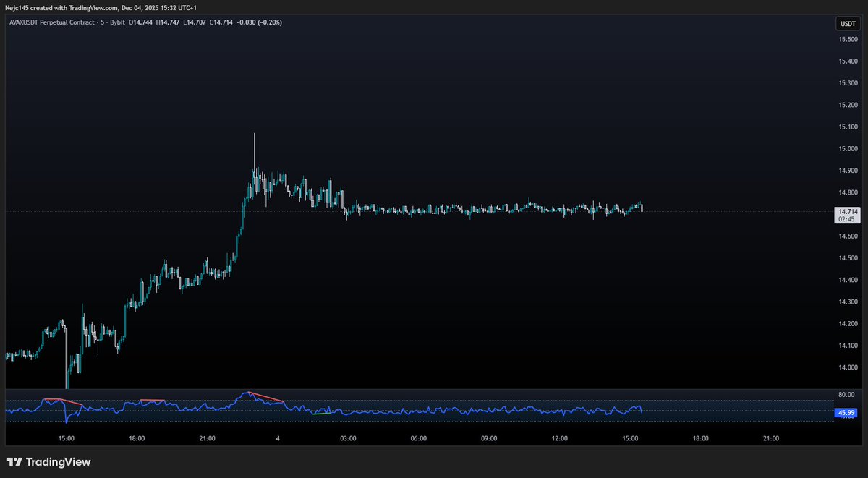The height and width of the screenshot is (478, 868).
Task: Click the 09:00 time axis label
Action: pos(489,438)
